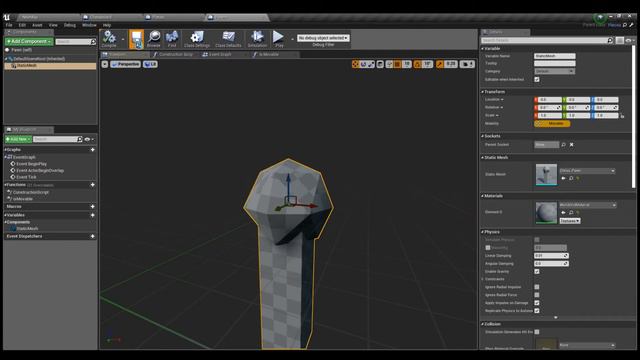The image size is (640, 360).
Task: Open the Lit view mode dropdown
Action: [x=150, y=64]
